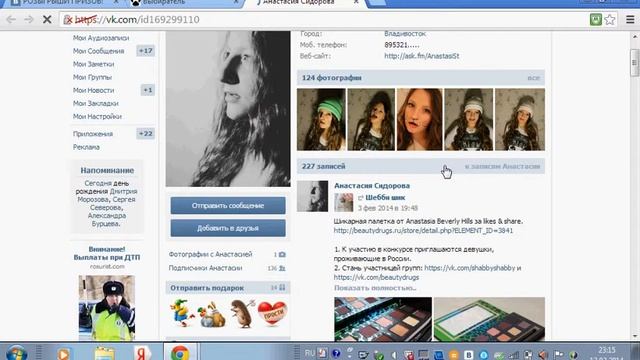The height and width of the screenshot is (360, 640).
Task: Open the 'Внимание! Выплаты при ДТП' ad
Action: coord(107,253)
